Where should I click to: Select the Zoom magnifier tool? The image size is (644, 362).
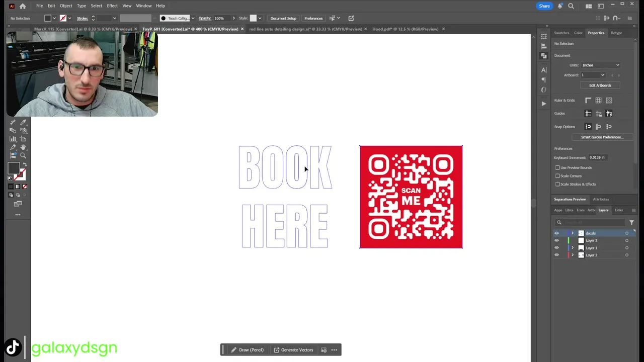pyautogui.click(x=24, y=156)
